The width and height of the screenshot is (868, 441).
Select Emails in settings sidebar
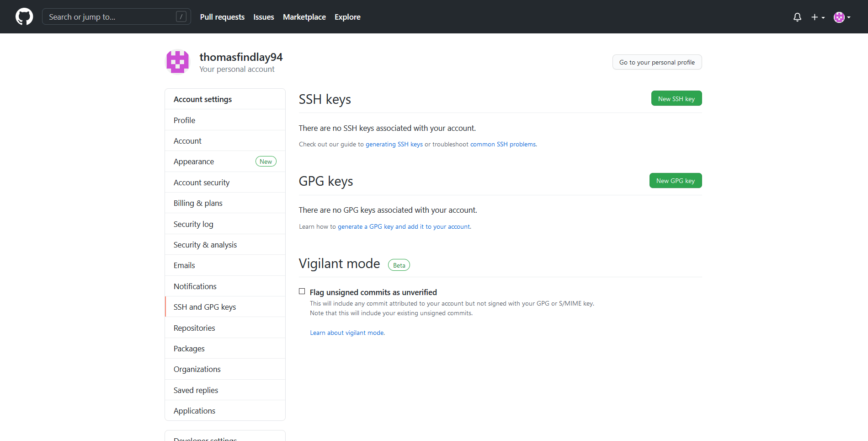point(225,265)
